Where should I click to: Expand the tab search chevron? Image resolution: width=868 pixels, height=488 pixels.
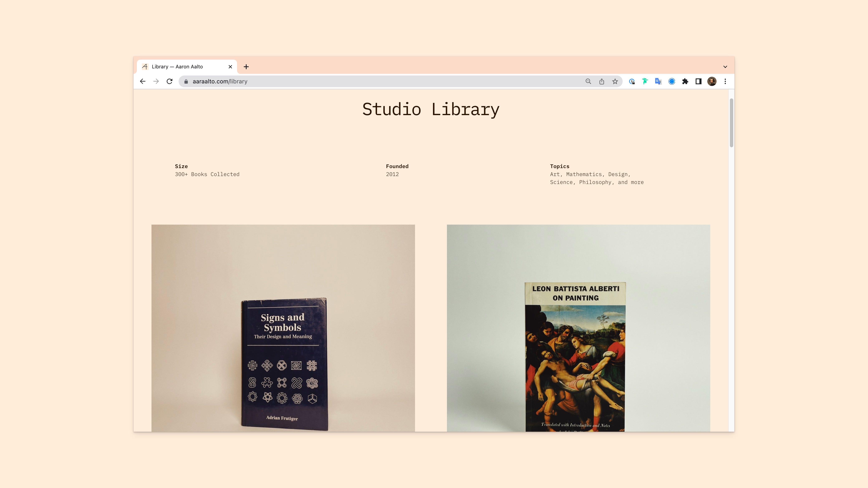click(x=725, y=67)
